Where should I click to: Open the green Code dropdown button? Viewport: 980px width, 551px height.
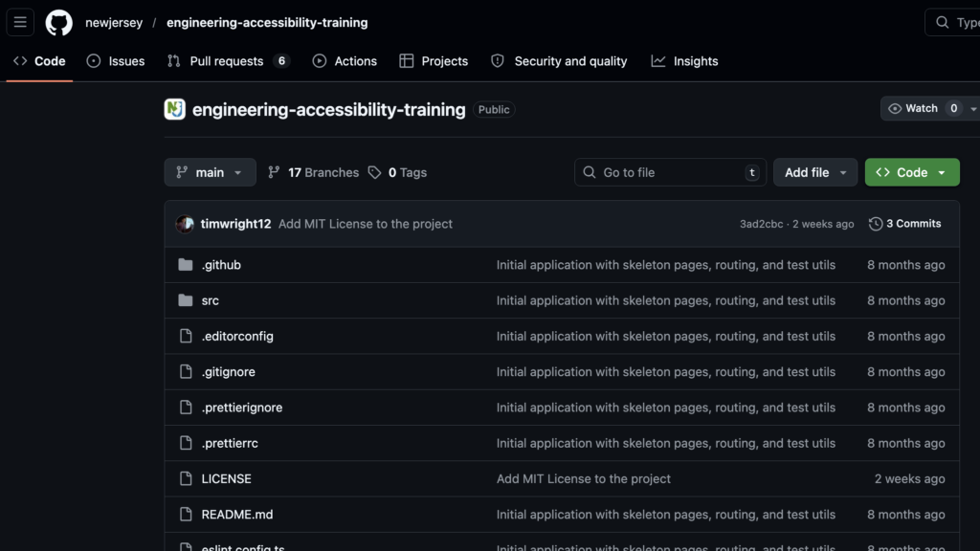[911, 172]
